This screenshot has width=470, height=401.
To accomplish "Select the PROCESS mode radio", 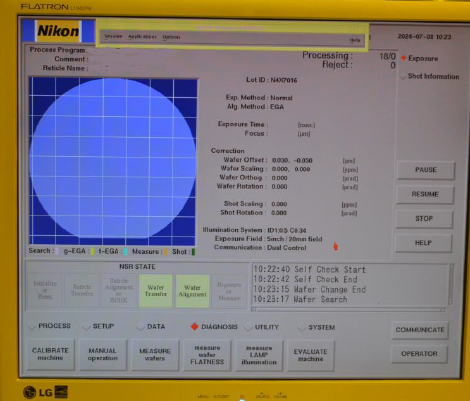I will 32,326.
